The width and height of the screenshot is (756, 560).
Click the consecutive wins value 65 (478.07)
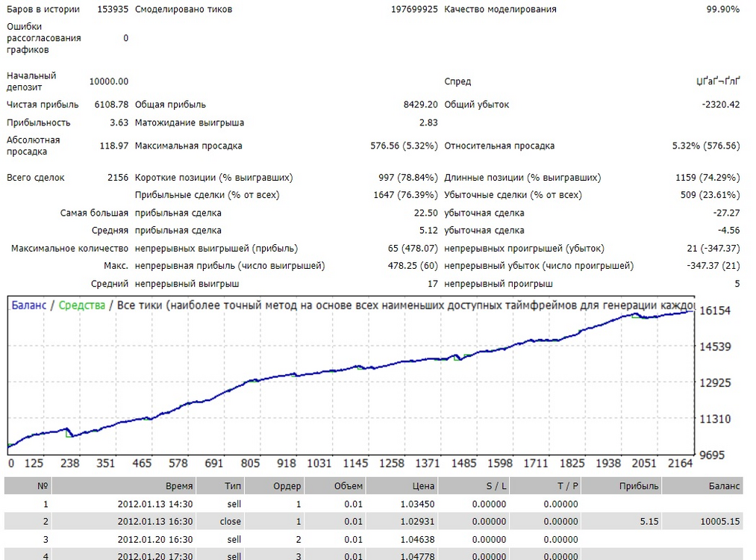point(413,249)
